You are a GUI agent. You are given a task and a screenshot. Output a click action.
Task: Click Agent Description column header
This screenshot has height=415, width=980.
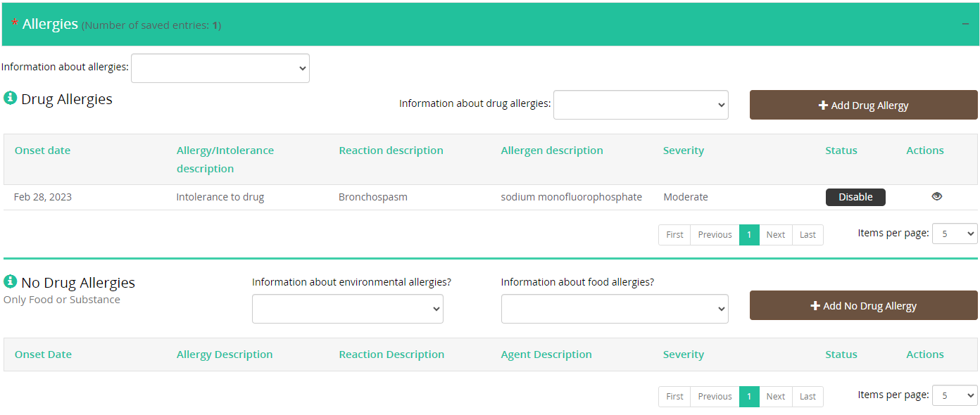(x=546, y=355)
